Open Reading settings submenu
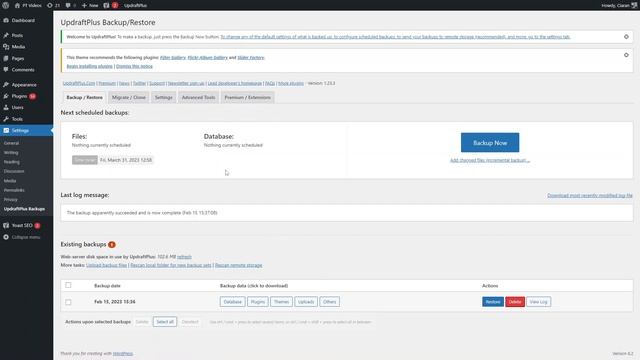 point(11,162)
